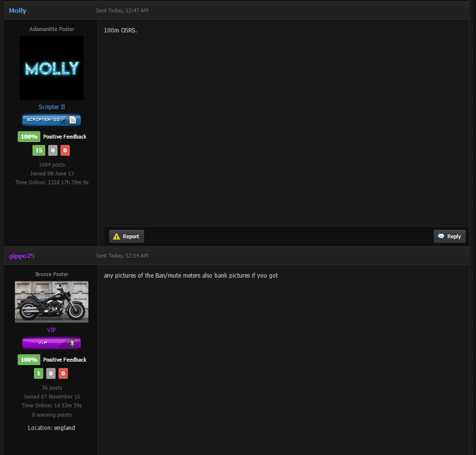Image resolution: width=476 pixels, height=455 pixels.
Task: Open Molly's red negative feedback count
Action: pos(65,150)
